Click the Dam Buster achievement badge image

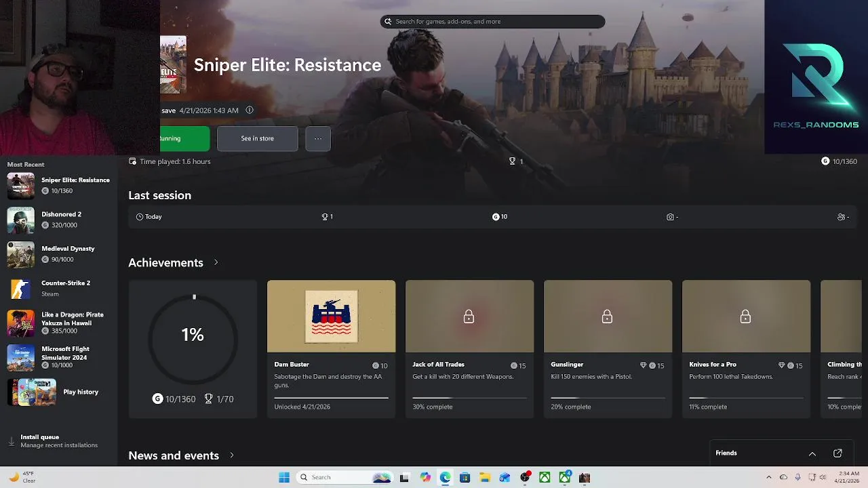click(331, 317)
